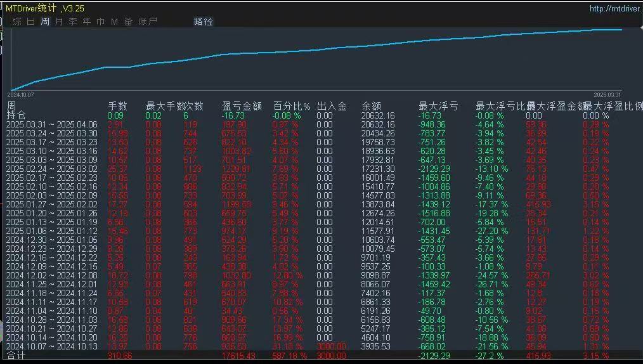Screen dimensions: 643x364
Task: Click the 2025.03.31 chart end date
Action: (607, 95)
